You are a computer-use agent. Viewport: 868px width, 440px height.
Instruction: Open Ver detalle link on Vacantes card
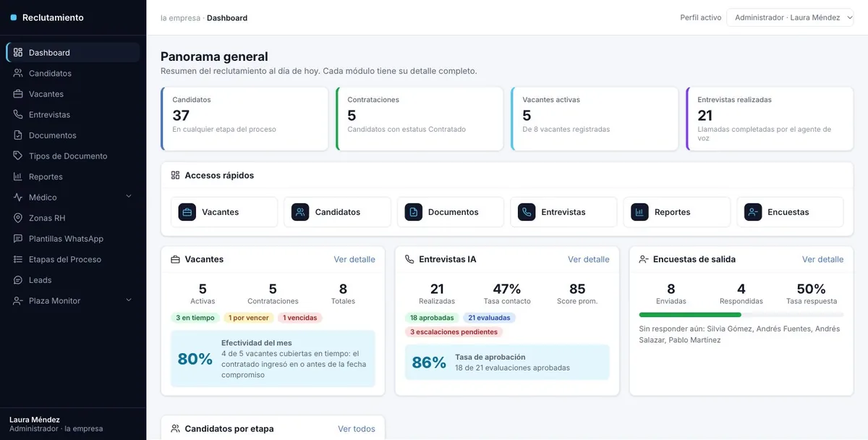(354, 259)
